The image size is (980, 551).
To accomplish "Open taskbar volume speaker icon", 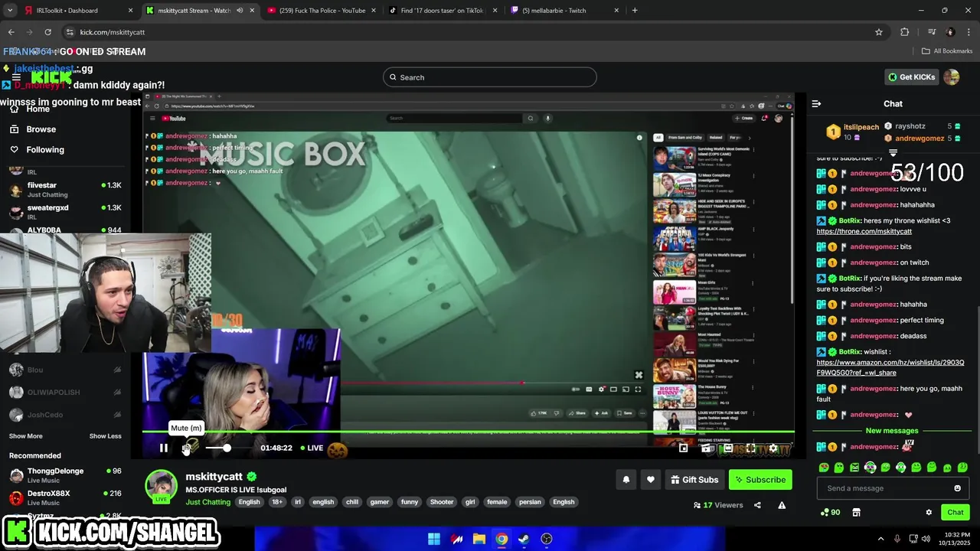I will point(926,539).
